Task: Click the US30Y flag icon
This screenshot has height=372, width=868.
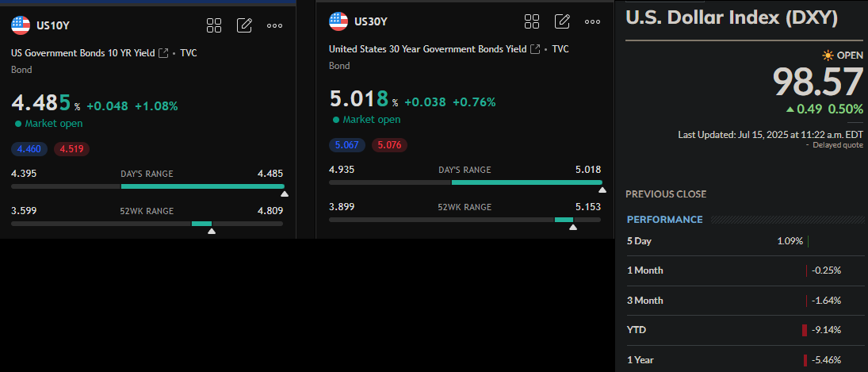Action: [x=338, y=21]
